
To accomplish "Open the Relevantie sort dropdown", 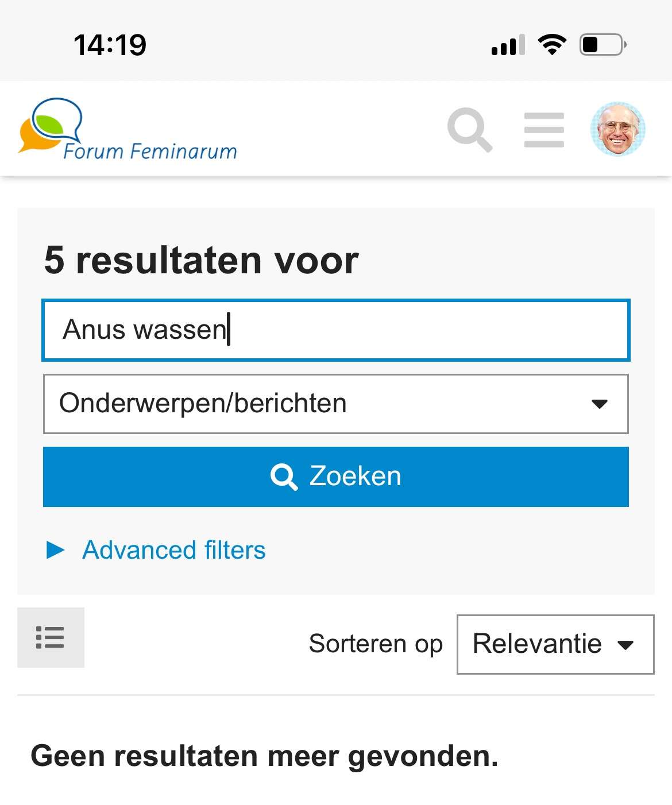I will (x=555, y=644).
